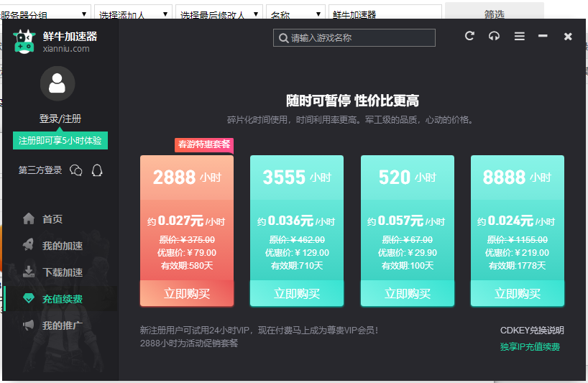Click 520 小时 card price ¥29.90

pos(408,253)
